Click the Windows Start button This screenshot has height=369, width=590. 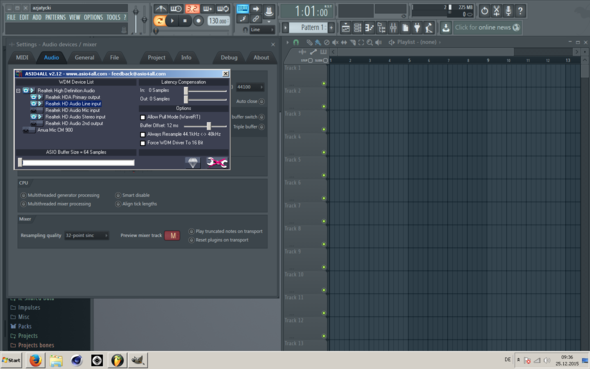click(11, 360)
